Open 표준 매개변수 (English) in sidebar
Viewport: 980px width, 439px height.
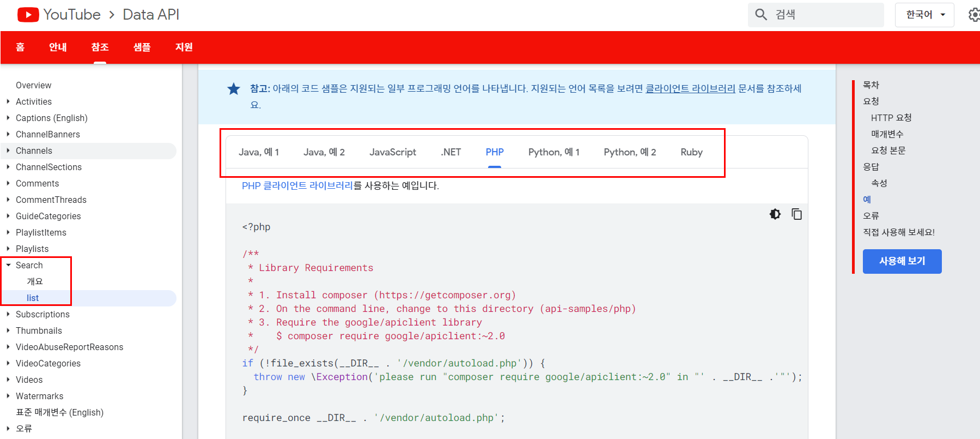tap(59, 412)
